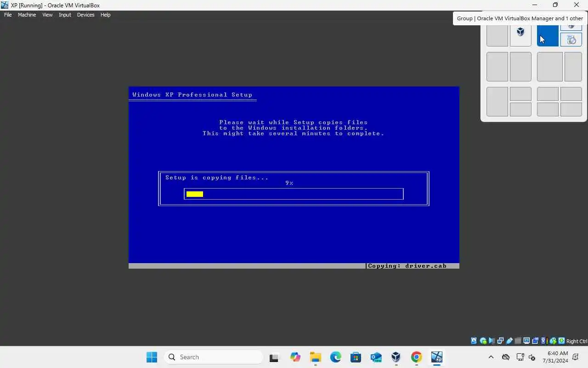
Task: Snap window to the highlighted blue zone
Action: [548, 35]
